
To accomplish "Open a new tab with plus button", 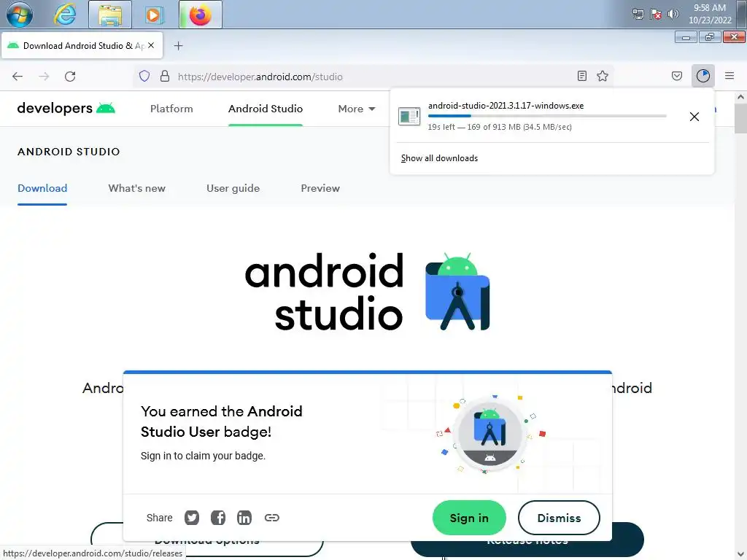I will [178, 46].
